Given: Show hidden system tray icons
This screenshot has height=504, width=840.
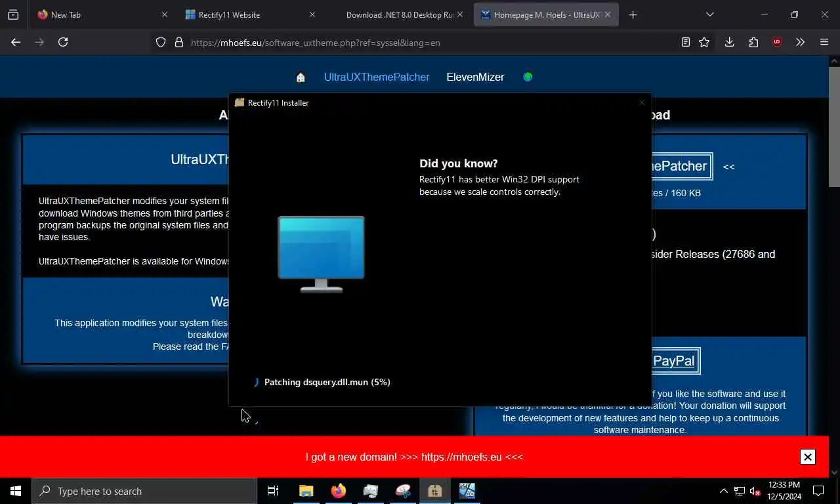Looking at the screenshot, I should (x=724, y=491).
